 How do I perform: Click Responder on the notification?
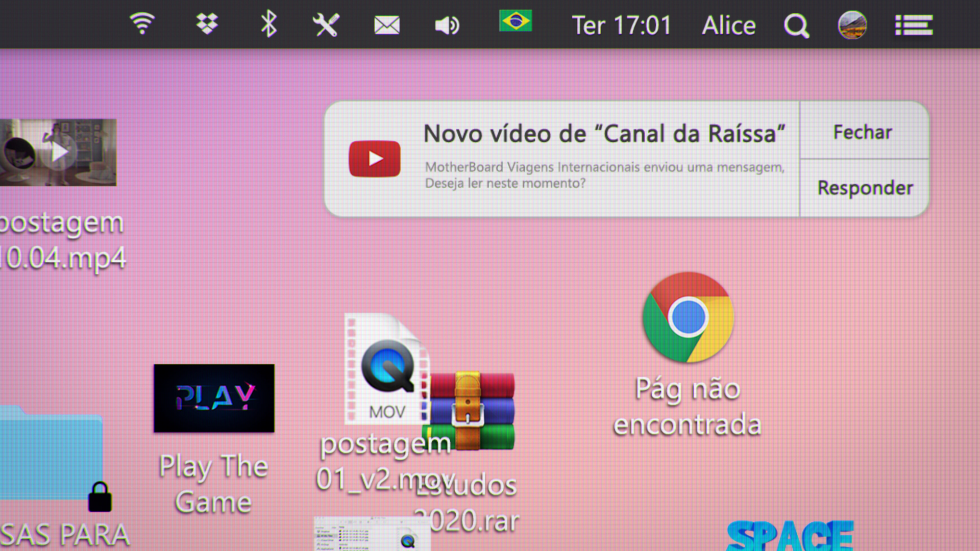865,188
